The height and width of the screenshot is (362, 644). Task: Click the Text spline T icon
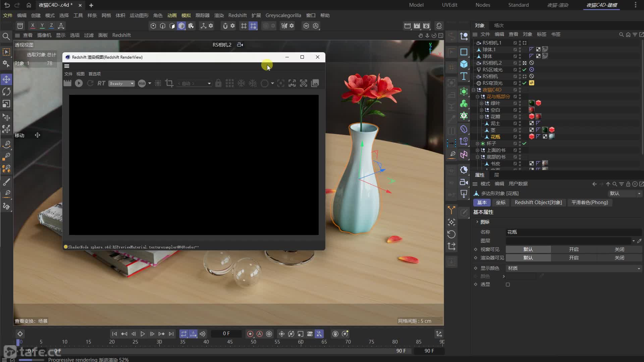[x=464, y=76]
